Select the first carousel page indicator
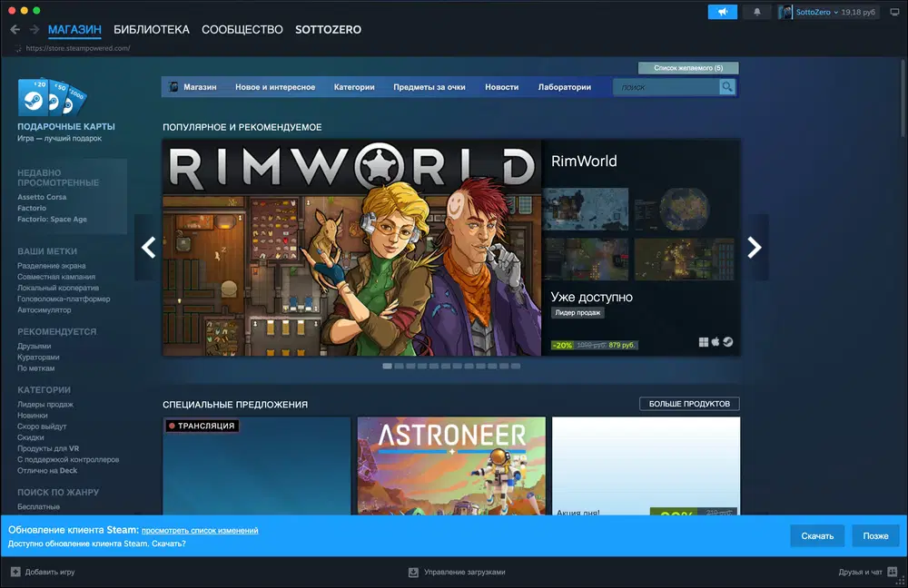 388,366
